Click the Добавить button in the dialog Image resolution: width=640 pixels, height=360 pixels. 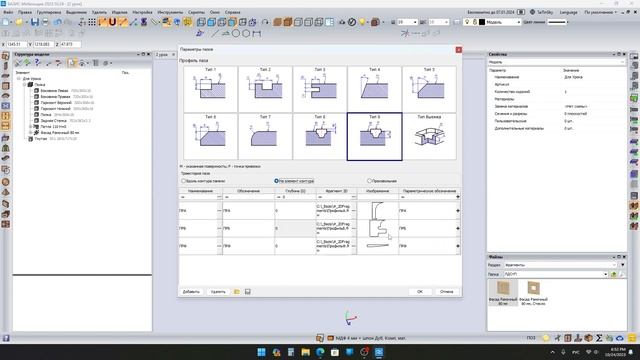click(191, 292)
